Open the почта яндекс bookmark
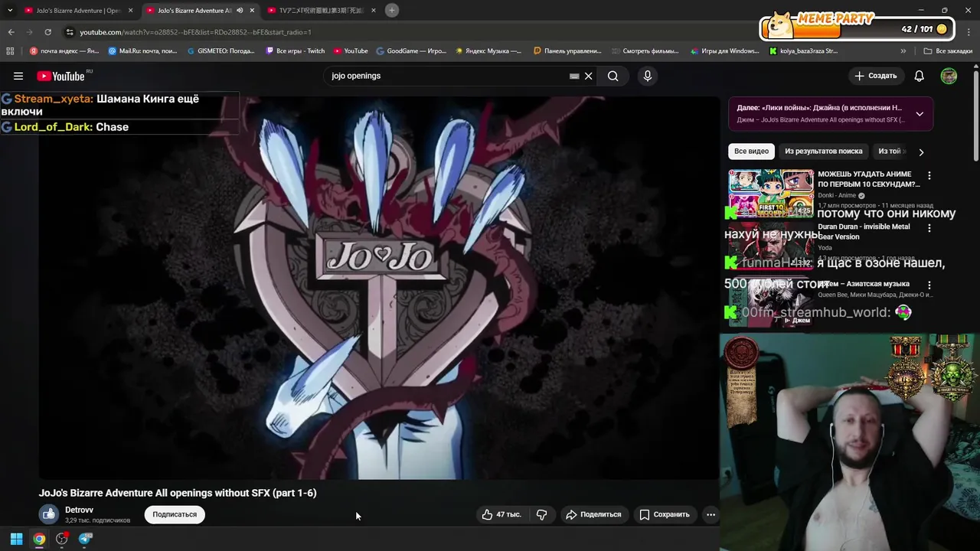 pyautogui.click(x=64, y=51)
